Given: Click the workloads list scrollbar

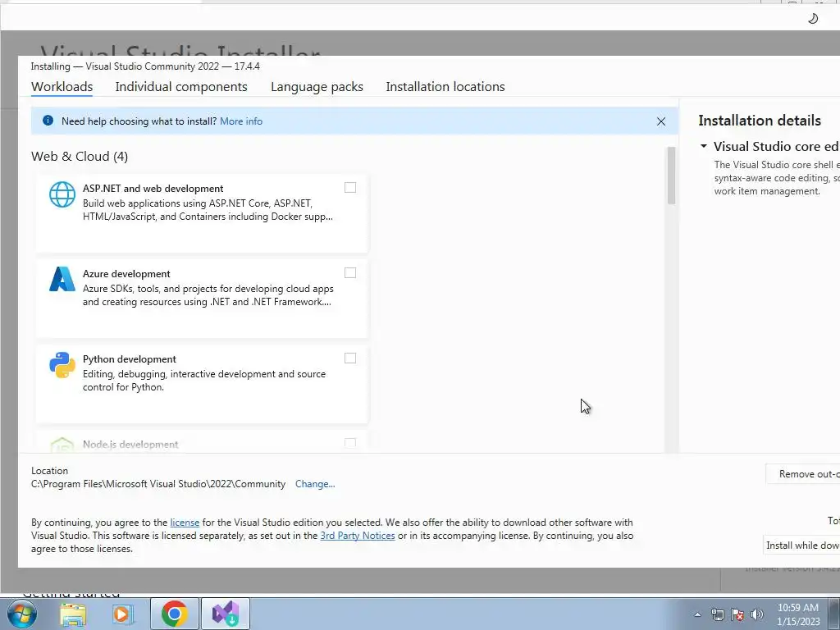Looking at the screenshot, I should pyautogui.click(x=671, y=176).
